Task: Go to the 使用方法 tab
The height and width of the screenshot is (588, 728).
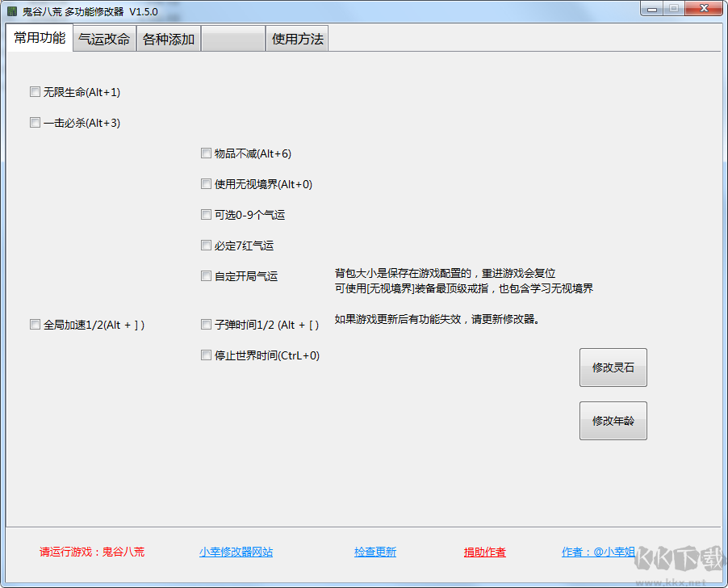Action: click(297, 39)
